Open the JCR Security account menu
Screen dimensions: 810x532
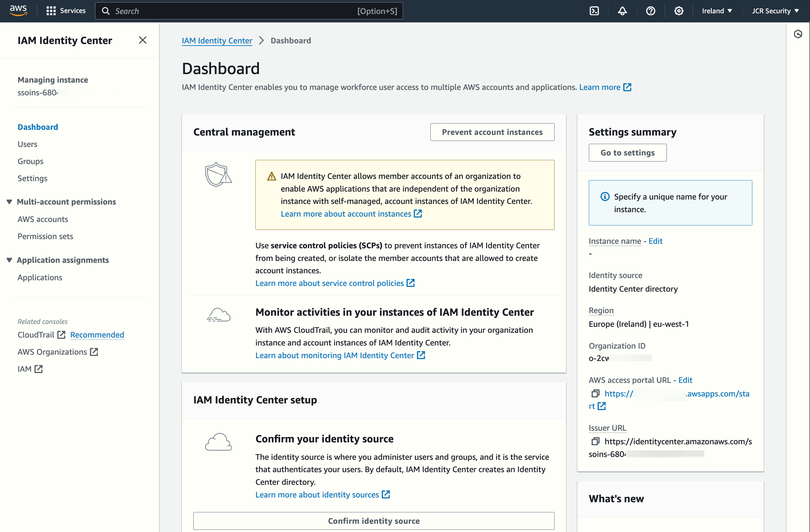775,11
